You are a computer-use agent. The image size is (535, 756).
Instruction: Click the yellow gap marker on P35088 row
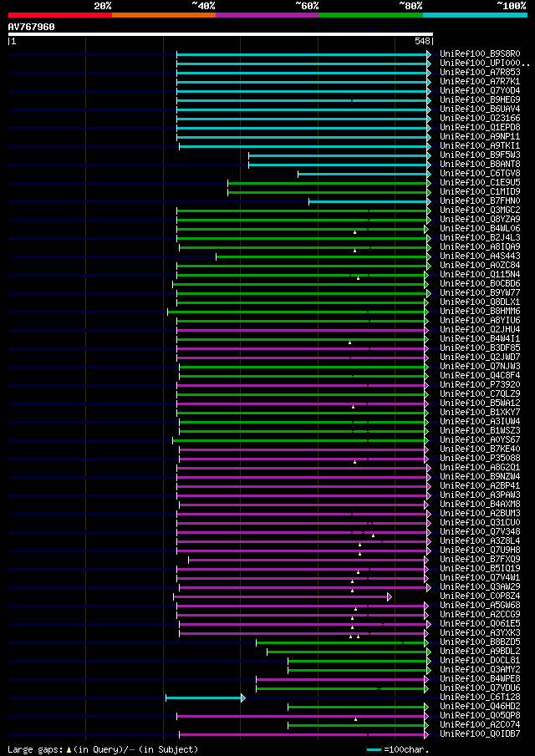354,462
